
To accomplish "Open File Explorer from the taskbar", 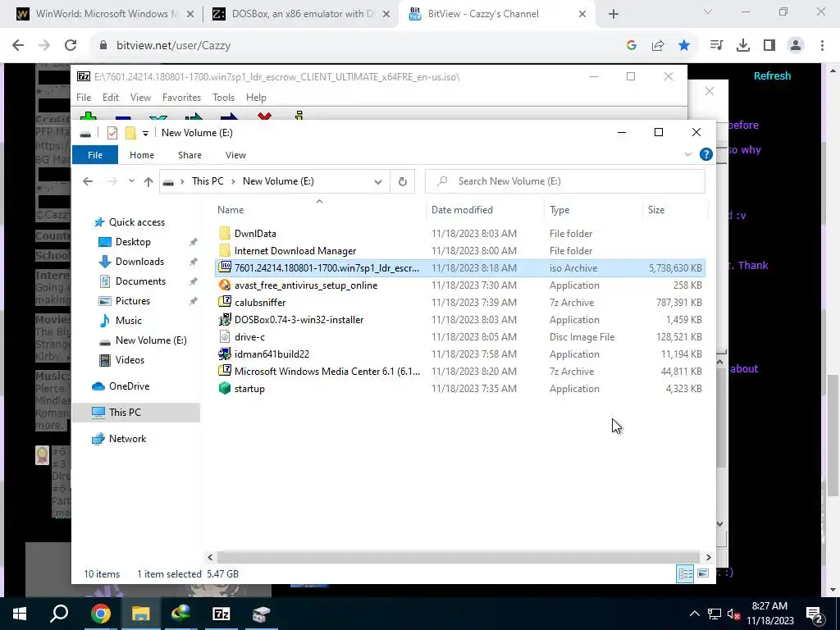I will [140, 614].
